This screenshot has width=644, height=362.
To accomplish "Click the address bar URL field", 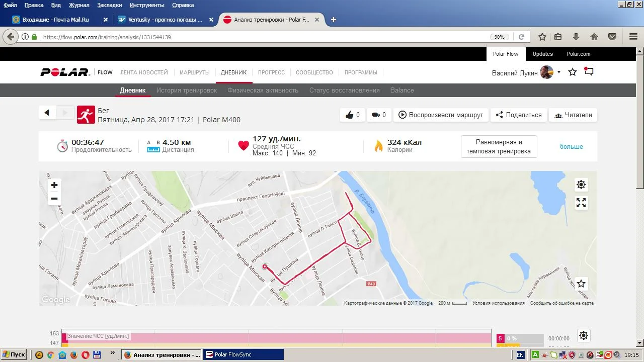I will 262,37.
